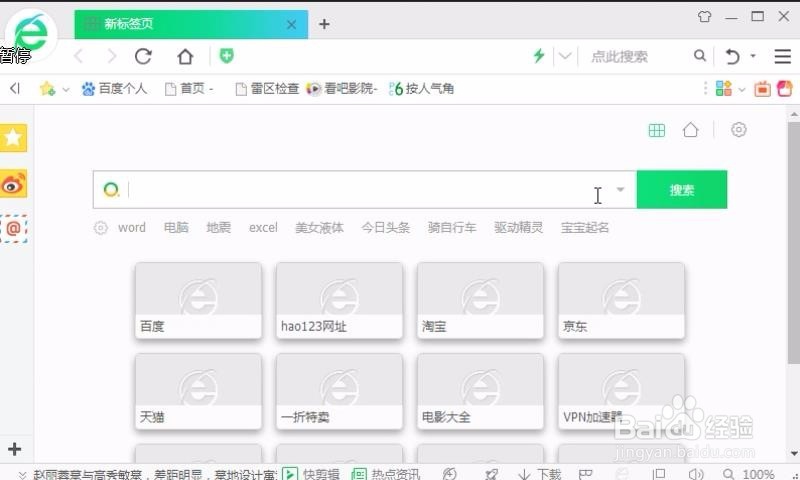
Task: Reload the page with refresh icon
Action: point(143,56)
